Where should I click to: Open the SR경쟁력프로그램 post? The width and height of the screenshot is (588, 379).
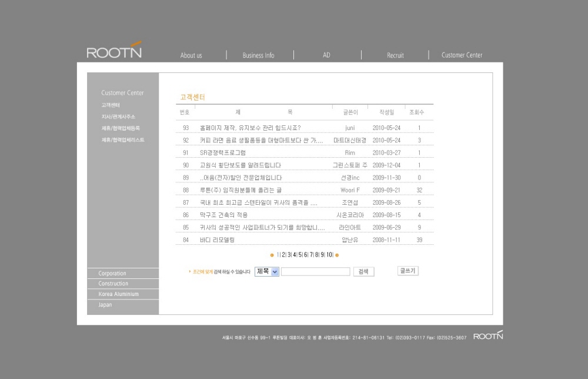click(223, 152)
